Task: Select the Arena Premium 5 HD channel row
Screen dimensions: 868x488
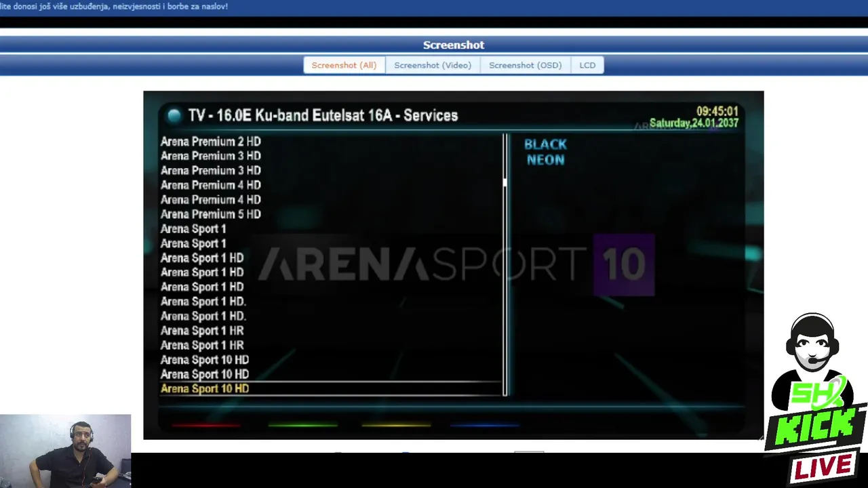Action: pos(331,214)
